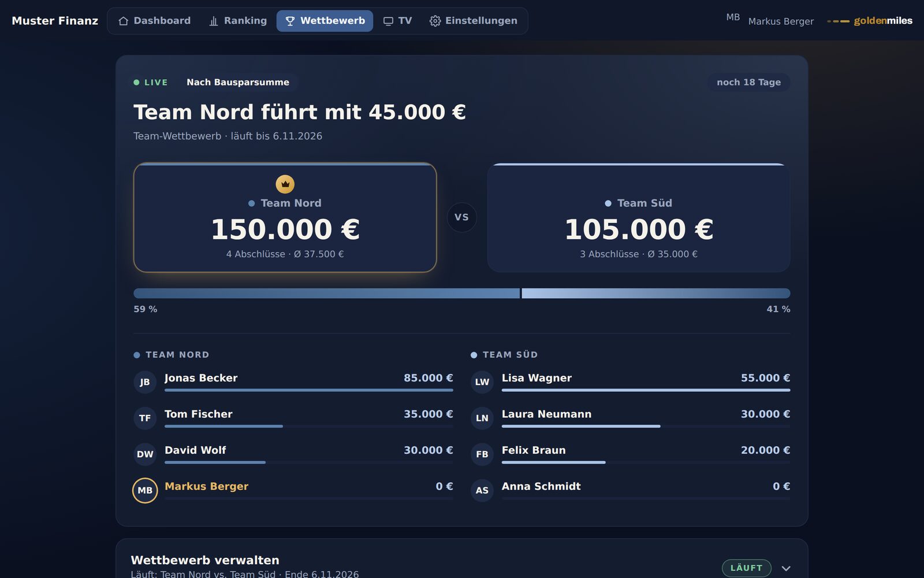Image resolution: width=924 pixels, height=578 pixels.
Task: Click the Dashboard house icon
Action: coord(123,21)
